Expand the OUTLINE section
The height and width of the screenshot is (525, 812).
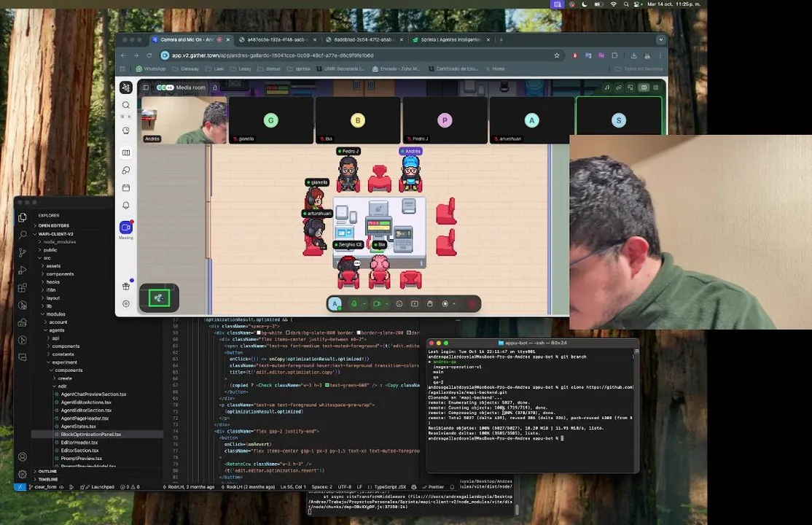47,471
